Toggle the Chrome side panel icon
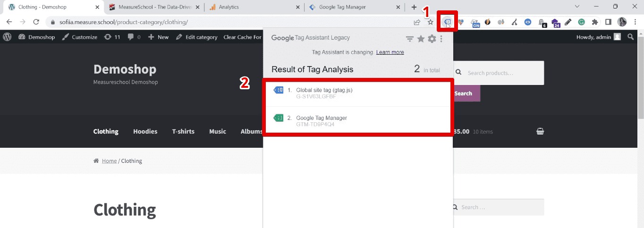 [x=609, y=22]
